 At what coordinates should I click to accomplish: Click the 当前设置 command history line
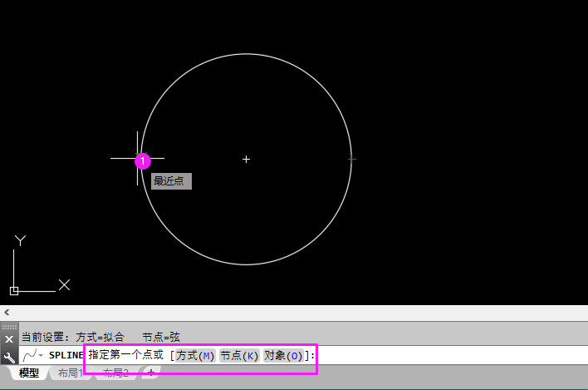(100, 337)
